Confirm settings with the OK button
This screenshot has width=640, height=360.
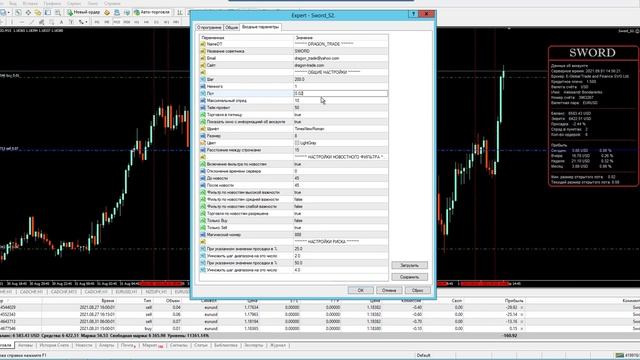tap(360, 290)
